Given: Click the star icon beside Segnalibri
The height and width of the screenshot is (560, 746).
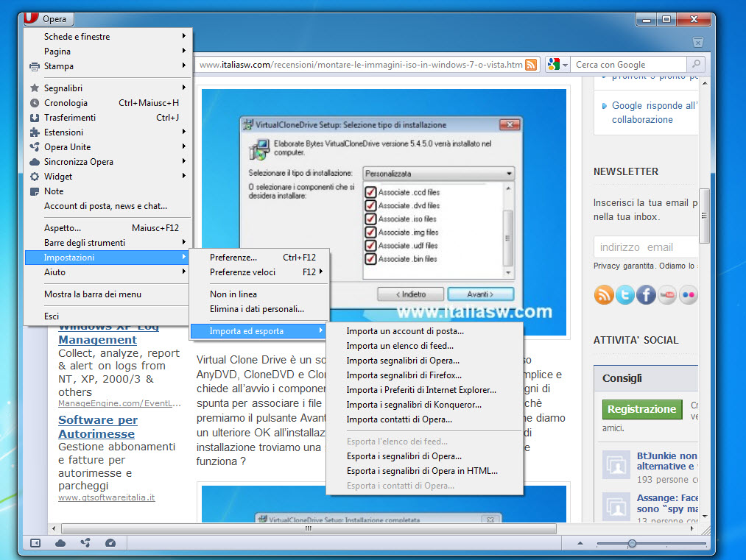Looking at the screenshot, I should pos(35,88).
